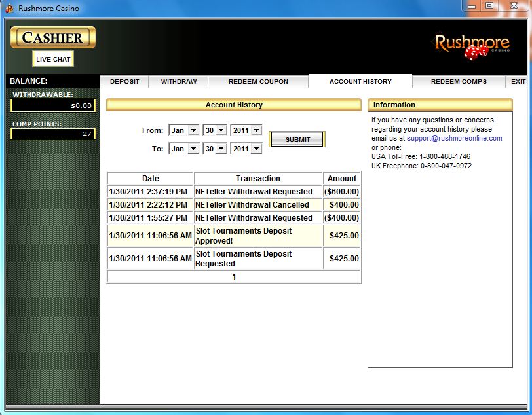Click the Rushmore Casino title bar icon
The height and width of the screenshot is (415, 532).
pos(9,9)
